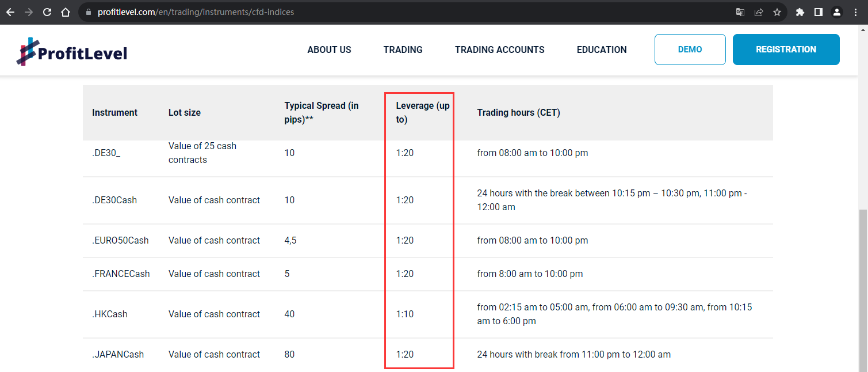This screenshot has height=372, width=868.
Task: Click the DEMO button
Action: coord(690,50)
